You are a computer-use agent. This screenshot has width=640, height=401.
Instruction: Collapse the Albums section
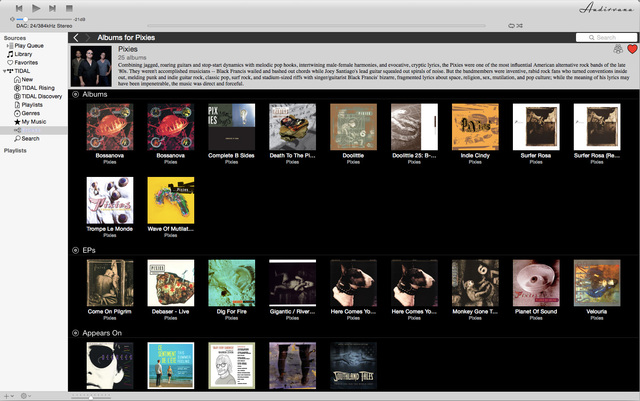[76, 93]
